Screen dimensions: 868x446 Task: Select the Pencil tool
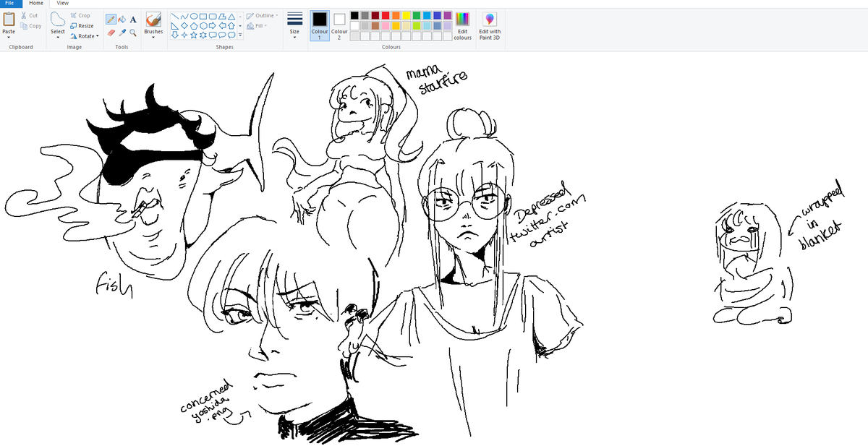111,20
